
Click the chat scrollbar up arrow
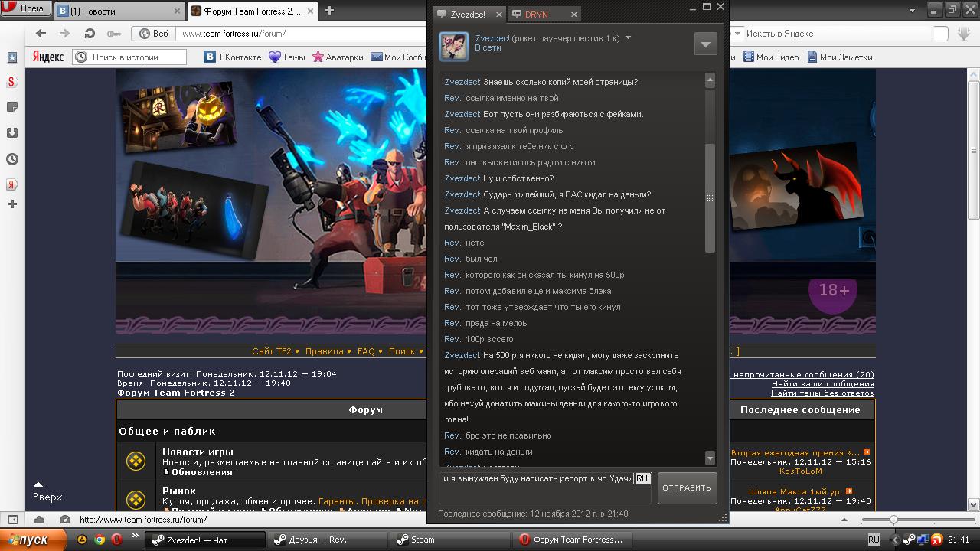pos(710,80)
